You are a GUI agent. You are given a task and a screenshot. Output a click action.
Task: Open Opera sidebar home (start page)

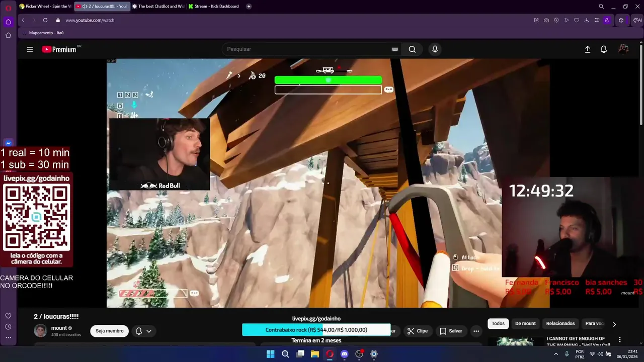(x=8, y=22)
